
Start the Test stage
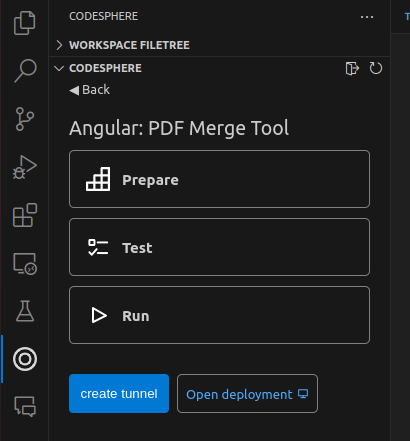(219, 247)
